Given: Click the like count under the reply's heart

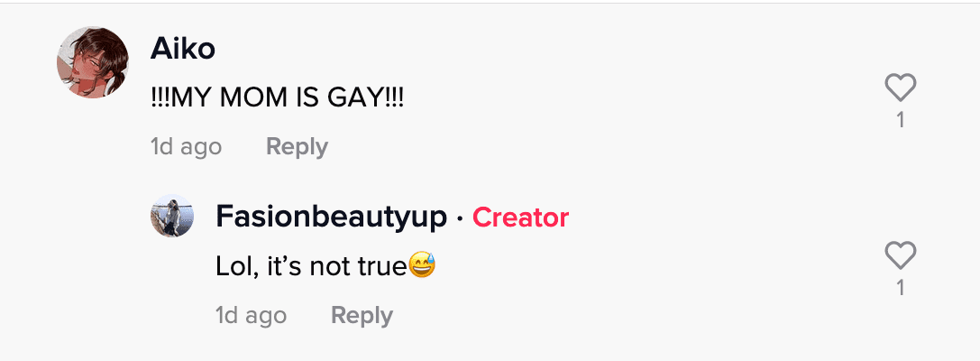Looking at the screenshot, I should pos(900,288).
